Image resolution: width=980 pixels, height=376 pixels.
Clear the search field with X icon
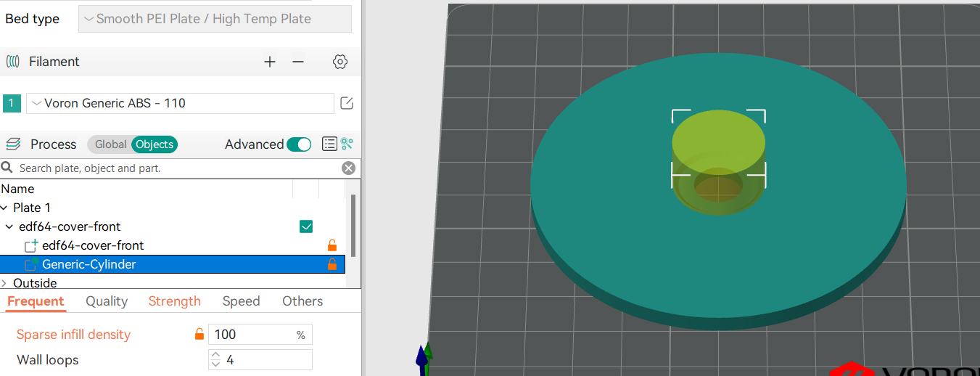coord(349,168)
